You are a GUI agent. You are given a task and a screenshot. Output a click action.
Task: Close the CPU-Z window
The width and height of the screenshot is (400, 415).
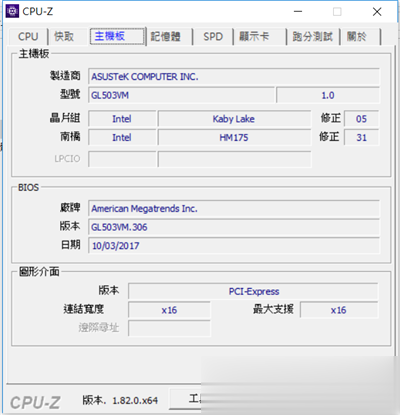377,12
